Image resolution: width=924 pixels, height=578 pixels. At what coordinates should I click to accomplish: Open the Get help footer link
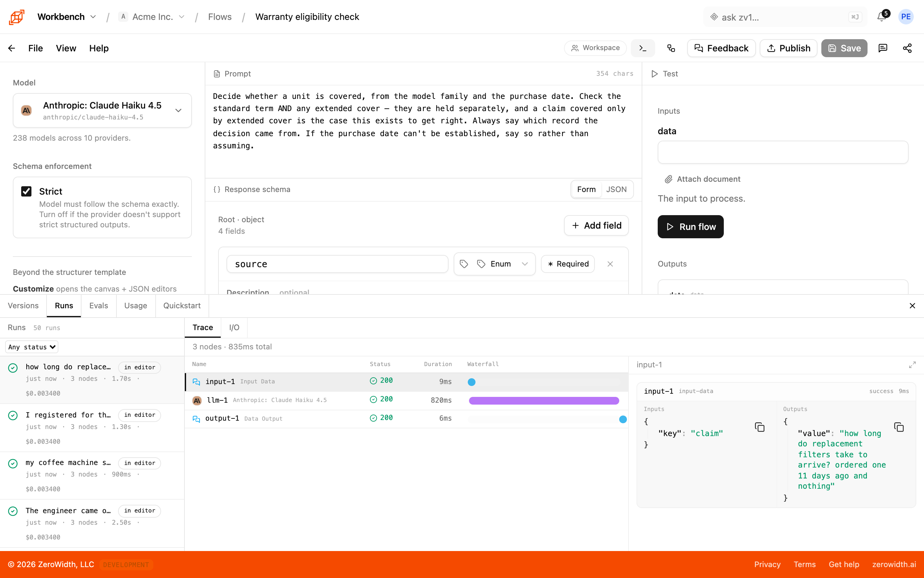pyautogui.click(x=844, y=565)
